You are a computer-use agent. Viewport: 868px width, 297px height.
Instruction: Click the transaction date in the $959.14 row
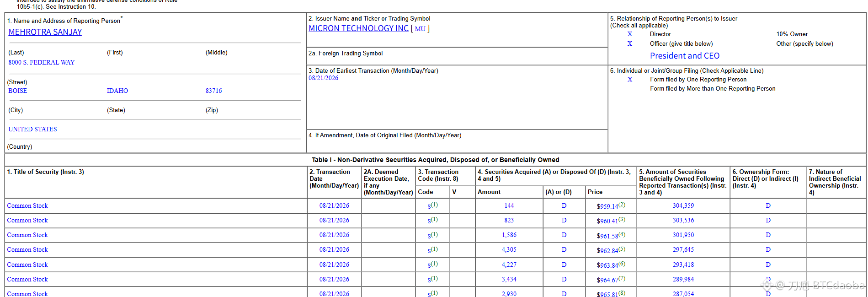pos(334,206)
